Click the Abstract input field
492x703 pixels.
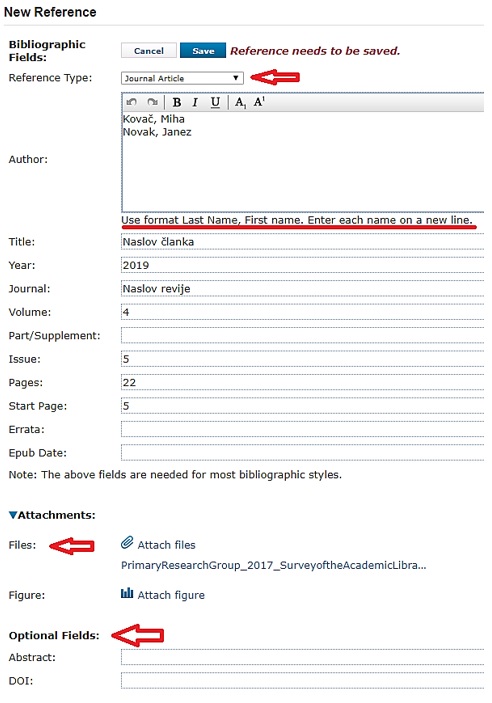pos(302,657)
